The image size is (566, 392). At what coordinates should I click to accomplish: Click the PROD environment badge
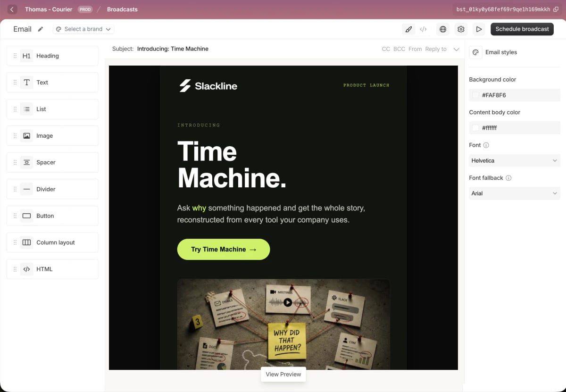(85, 9)
